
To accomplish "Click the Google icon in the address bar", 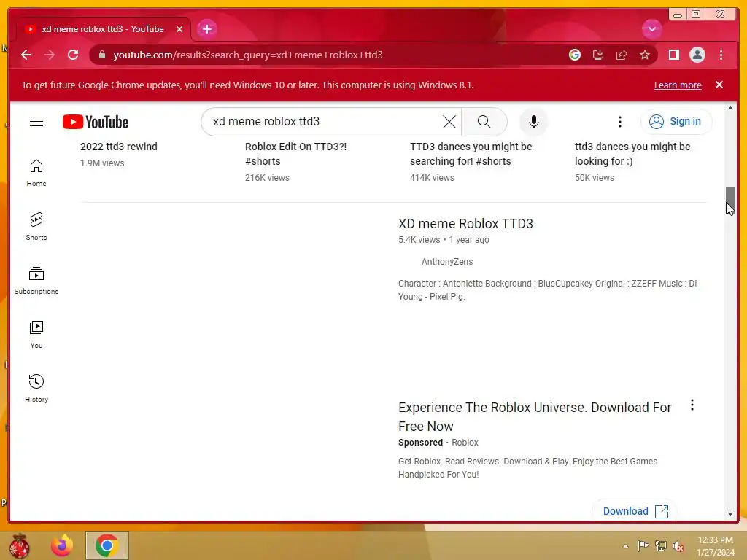I will pos(575,55).
